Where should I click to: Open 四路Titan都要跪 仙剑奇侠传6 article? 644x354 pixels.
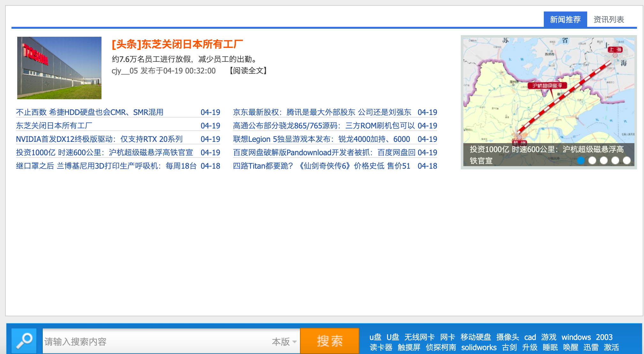click(x=321, y=166)
